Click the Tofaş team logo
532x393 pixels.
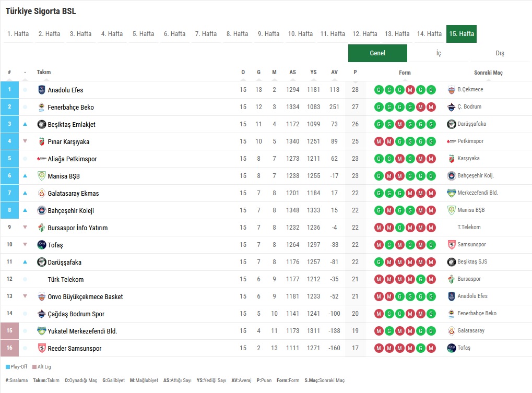(42, 245)
